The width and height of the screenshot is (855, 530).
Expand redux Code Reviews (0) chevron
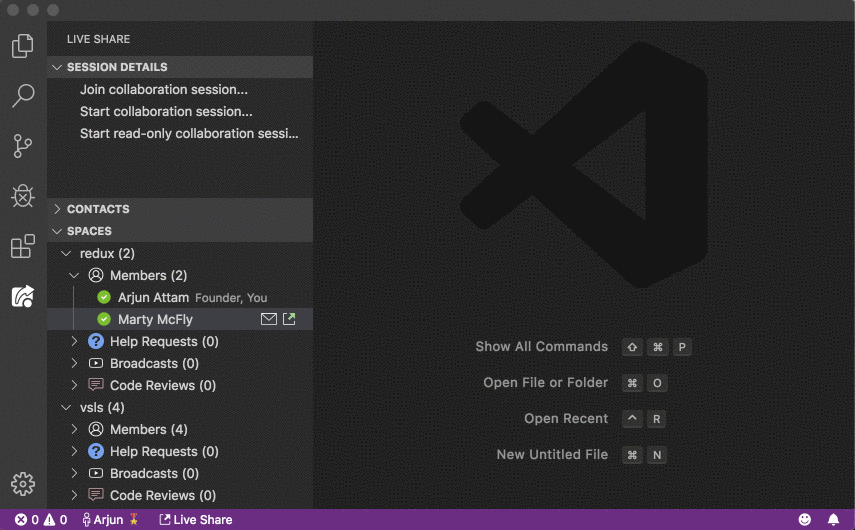click(x=74, y=385)
